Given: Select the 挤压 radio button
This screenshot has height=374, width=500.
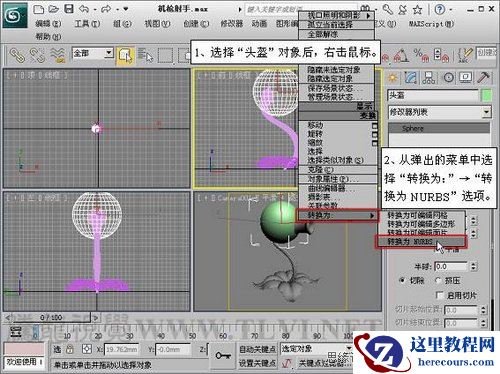Looking at the screenshot, I should [439, 280].
